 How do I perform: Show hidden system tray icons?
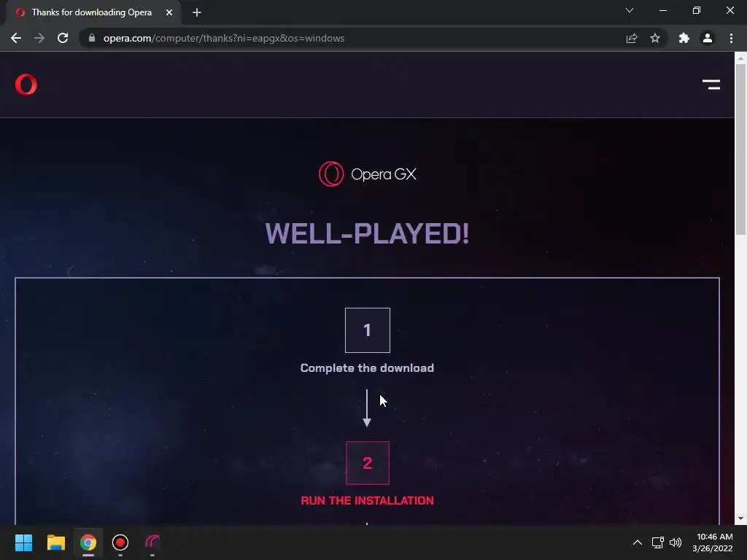click(x=638, y=542)
